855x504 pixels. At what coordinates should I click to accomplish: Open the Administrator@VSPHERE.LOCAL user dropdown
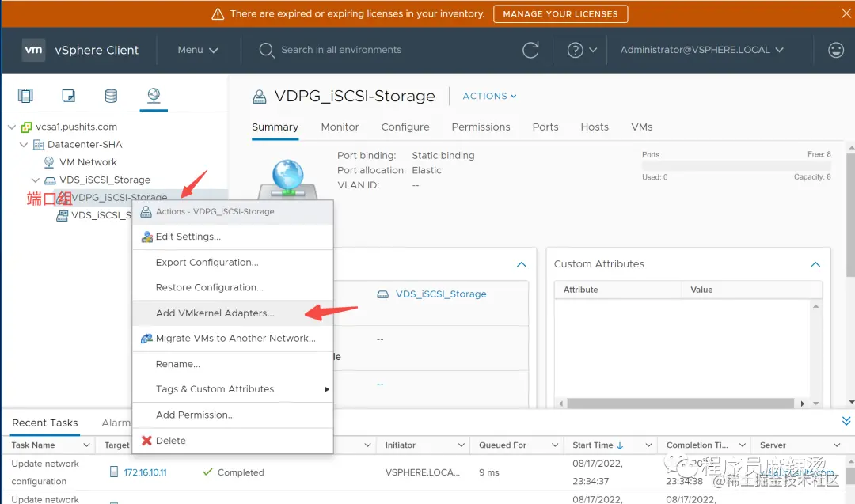[x=701, y=50]
